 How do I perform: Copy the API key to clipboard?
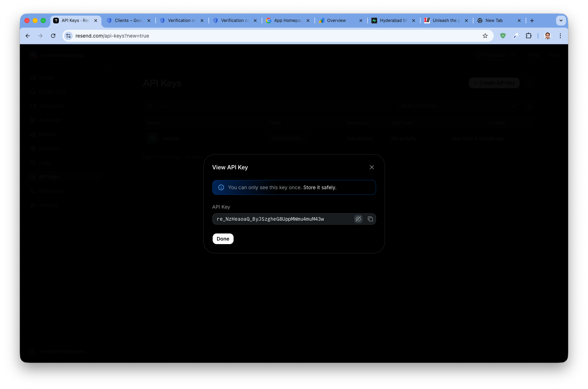[370, 219]
